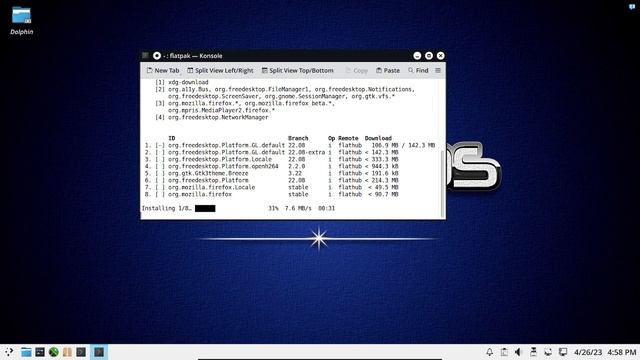The height and width of the screenshot is (360, 640).
Task: Click the Konsole terminal scrollbar
Action: 442,184
